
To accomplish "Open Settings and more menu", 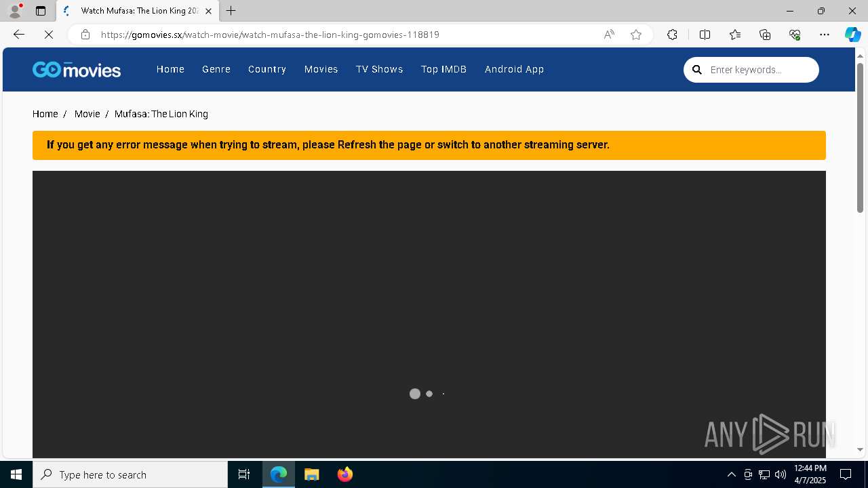I will click(825, 35).
